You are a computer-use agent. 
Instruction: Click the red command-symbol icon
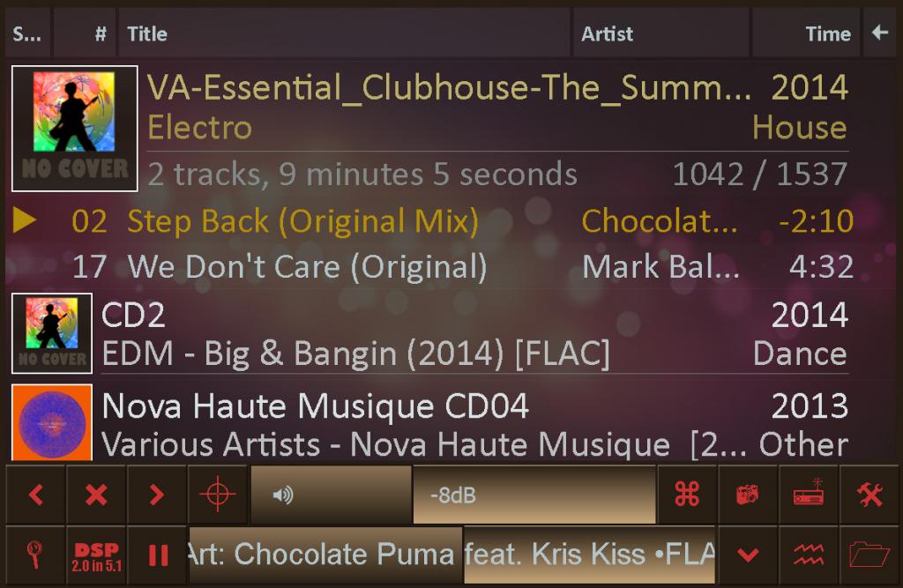point(687,495)
